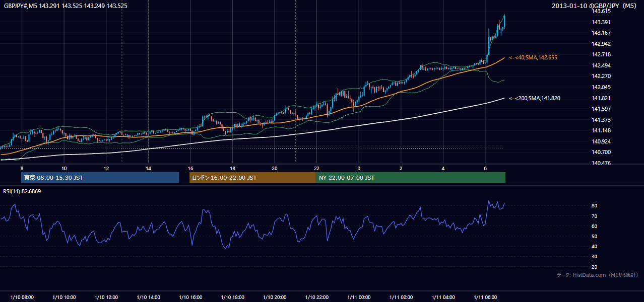The height and width of the screenshot is (302, 644).
Task: Click bottom time label 1/10 08:00
Action: (22, 297)
